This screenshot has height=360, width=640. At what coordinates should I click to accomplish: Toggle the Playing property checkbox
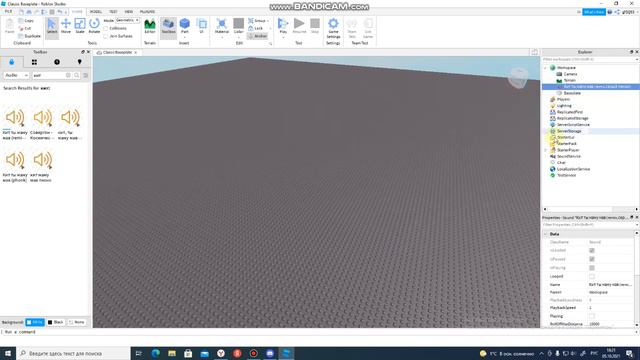tap(592, 316)
